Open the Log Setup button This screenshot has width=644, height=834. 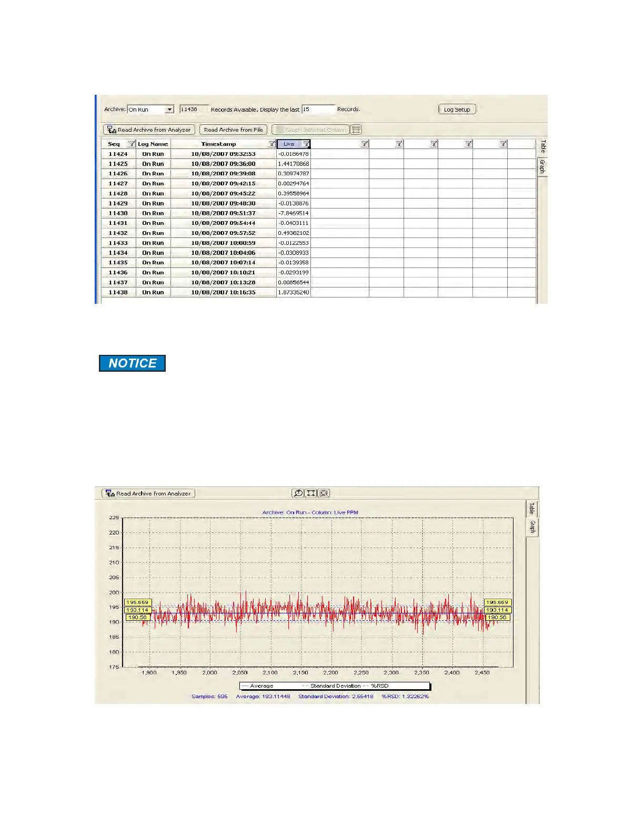pos(457,110)
